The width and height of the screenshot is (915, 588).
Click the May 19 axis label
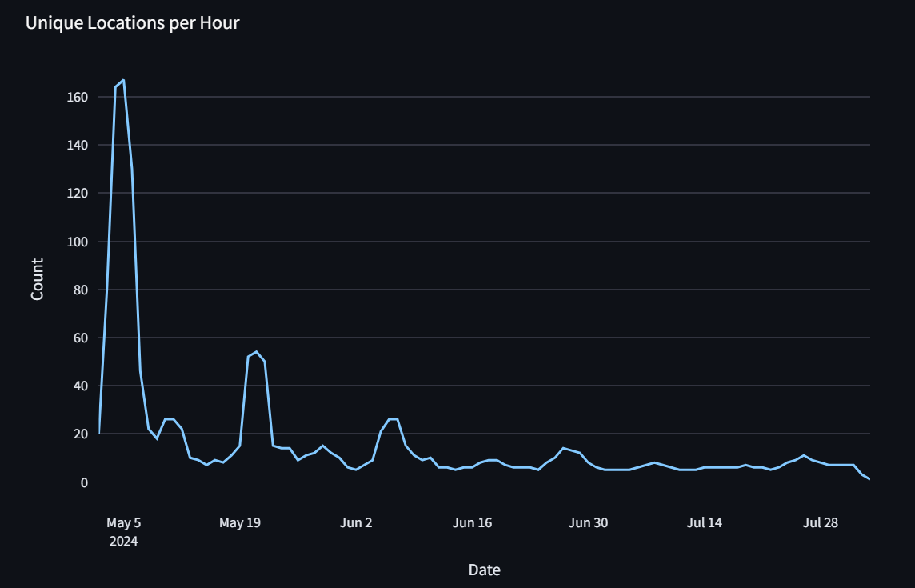coord(240,522)
